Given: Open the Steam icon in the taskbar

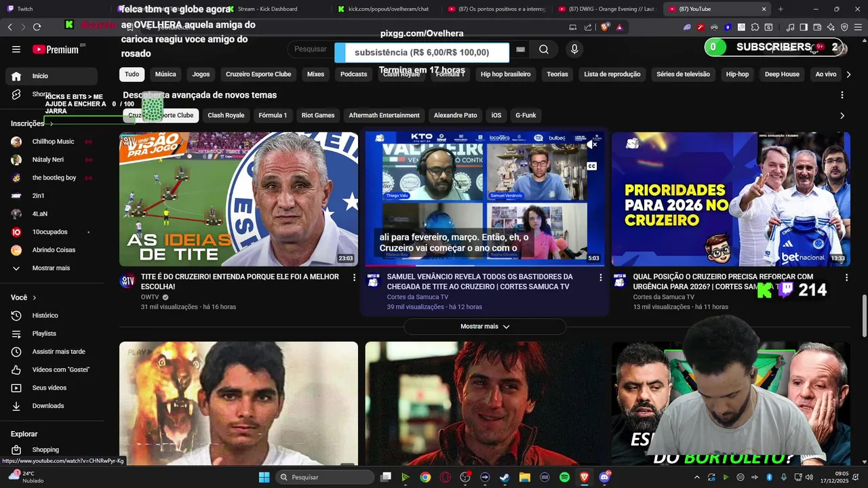Looking at the screenshot, I should pyautogui.click(x=505, y=477).
